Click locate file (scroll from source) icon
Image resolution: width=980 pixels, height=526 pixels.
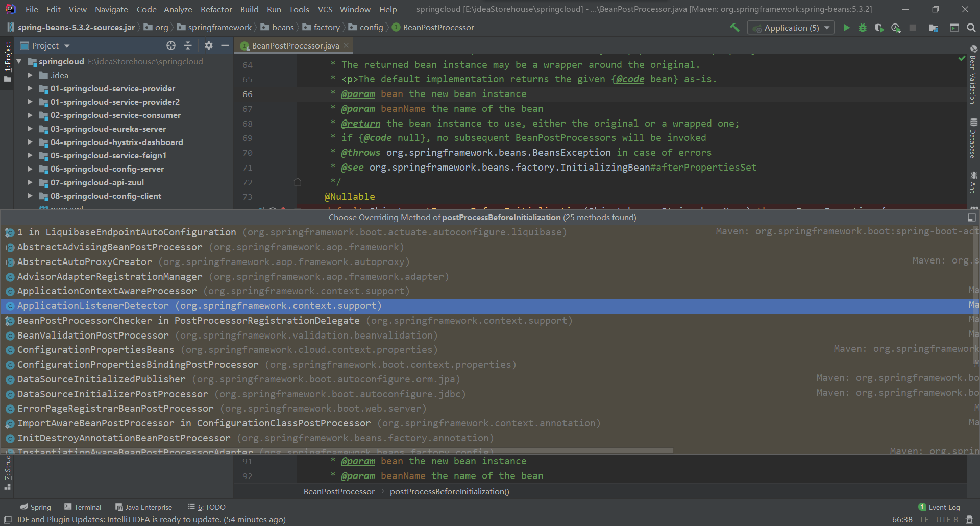171,45
